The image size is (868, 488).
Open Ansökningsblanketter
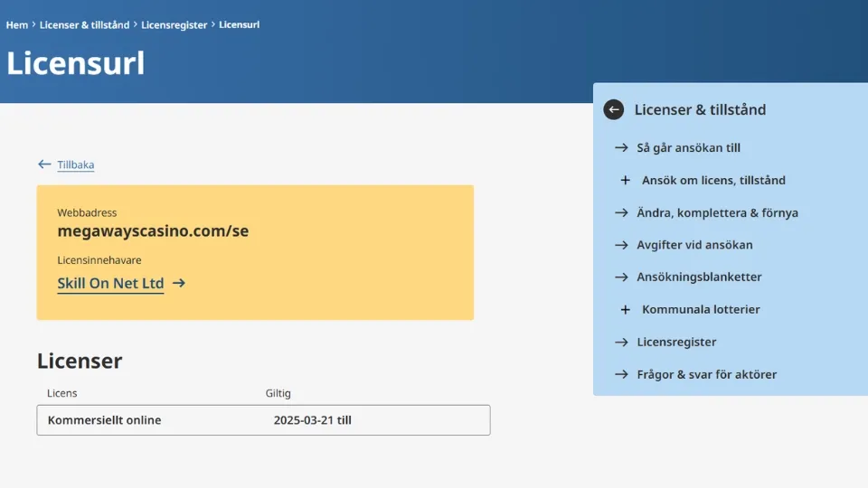click(x=699, y=277)
